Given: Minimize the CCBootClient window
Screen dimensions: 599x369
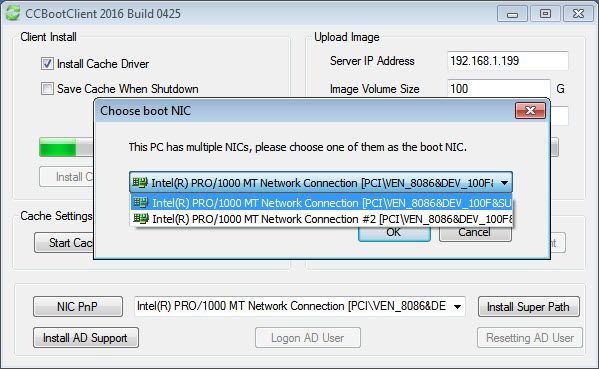Looking at the screenshot, I should coord(512,14).
